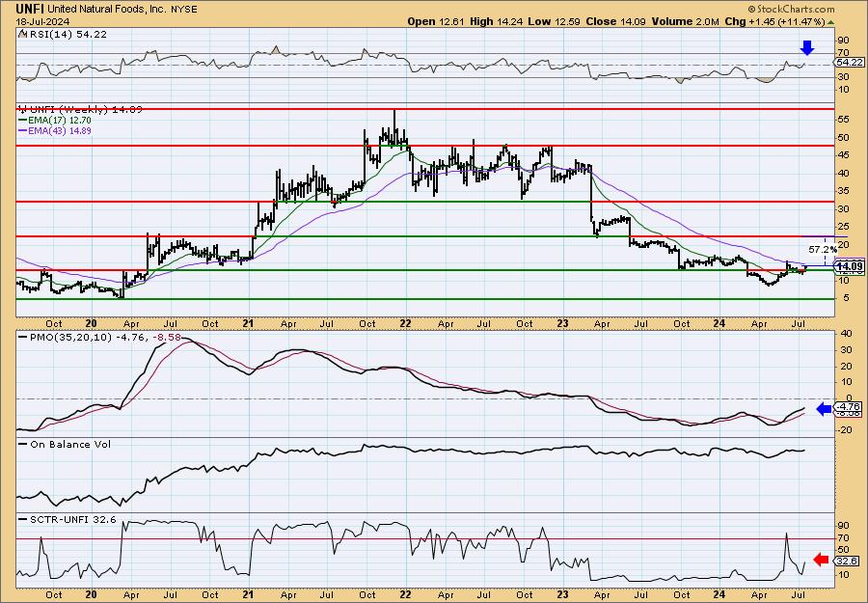Click the EMA(17) 12.70 legend entry

55,121
